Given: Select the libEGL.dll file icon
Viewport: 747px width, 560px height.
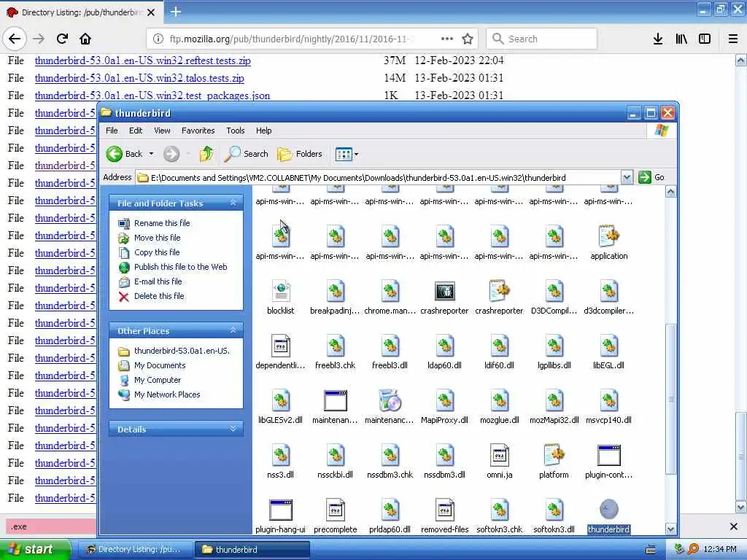Looking at the screenshot, I should tap(608, 346).
